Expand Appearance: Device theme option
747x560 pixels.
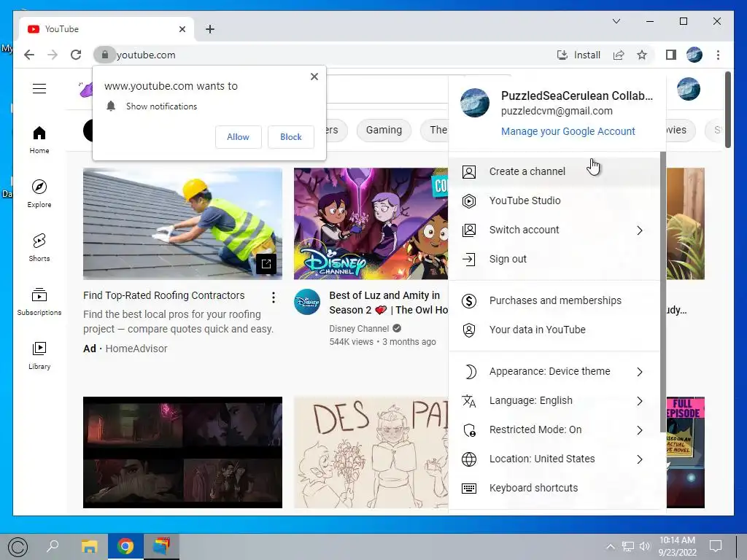click(554, 371)
